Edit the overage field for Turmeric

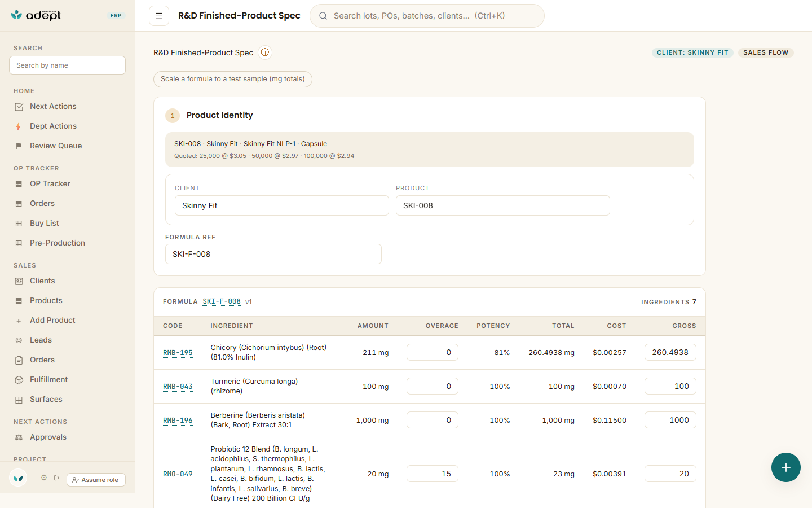coord(433,386)
